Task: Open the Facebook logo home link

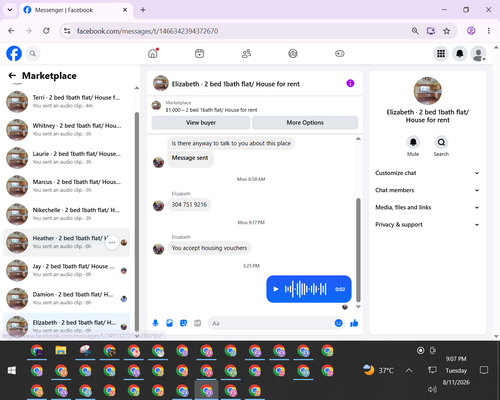Action: 14,53
